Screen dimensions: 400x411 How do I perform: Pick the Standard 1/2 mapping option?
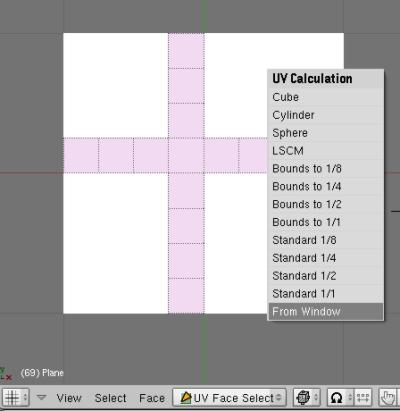pos(326,276)
